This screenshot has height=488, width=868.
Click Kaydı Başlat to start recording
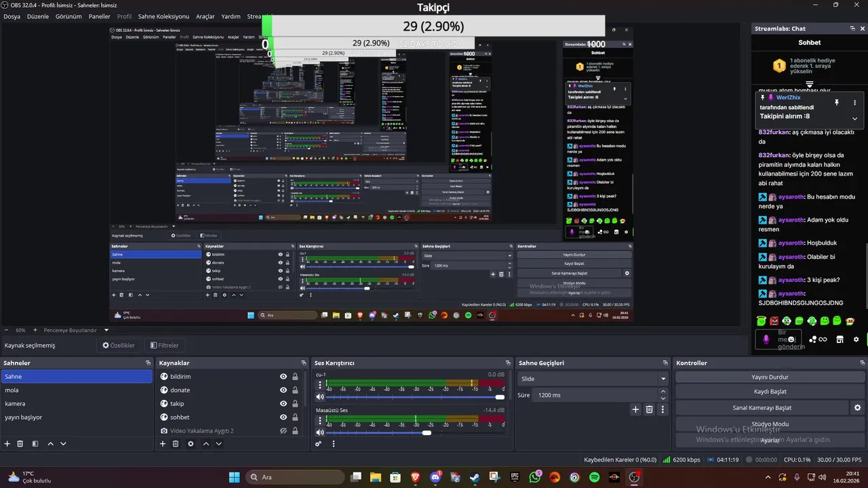(x=770, y=392)
